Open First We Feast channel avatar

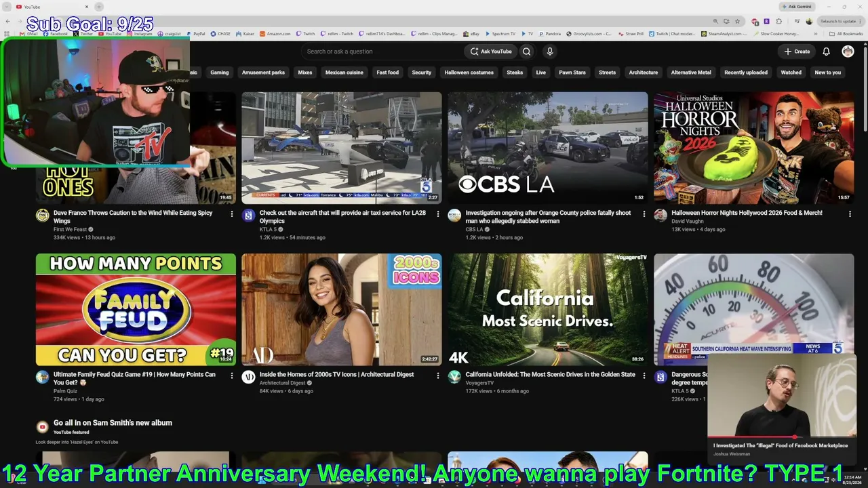click(x=43, y=216)
